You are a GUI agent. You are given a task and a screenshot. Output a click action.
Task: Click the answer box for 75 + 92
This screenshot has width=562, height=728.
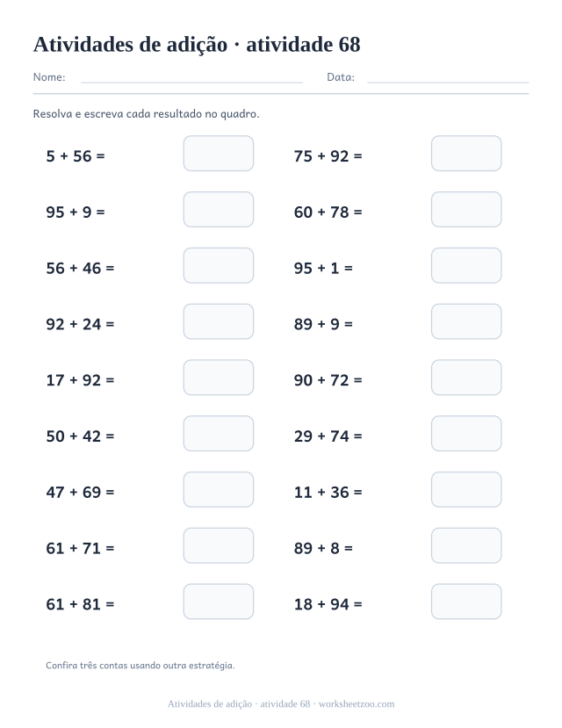coord(466,153)
